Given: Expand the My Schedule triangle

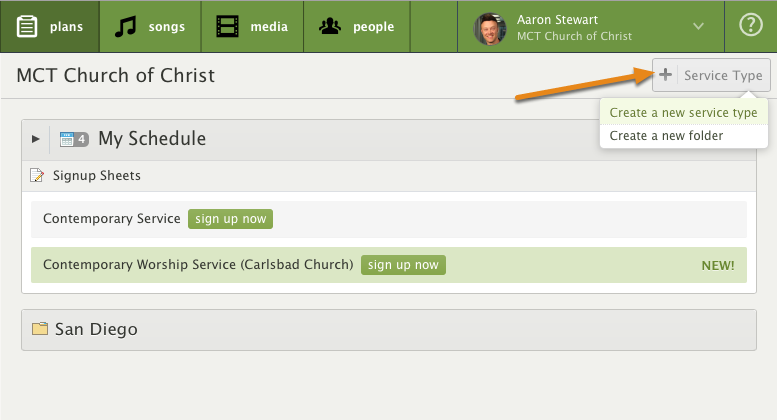Looking at the screenshot, I should point(35,139).
